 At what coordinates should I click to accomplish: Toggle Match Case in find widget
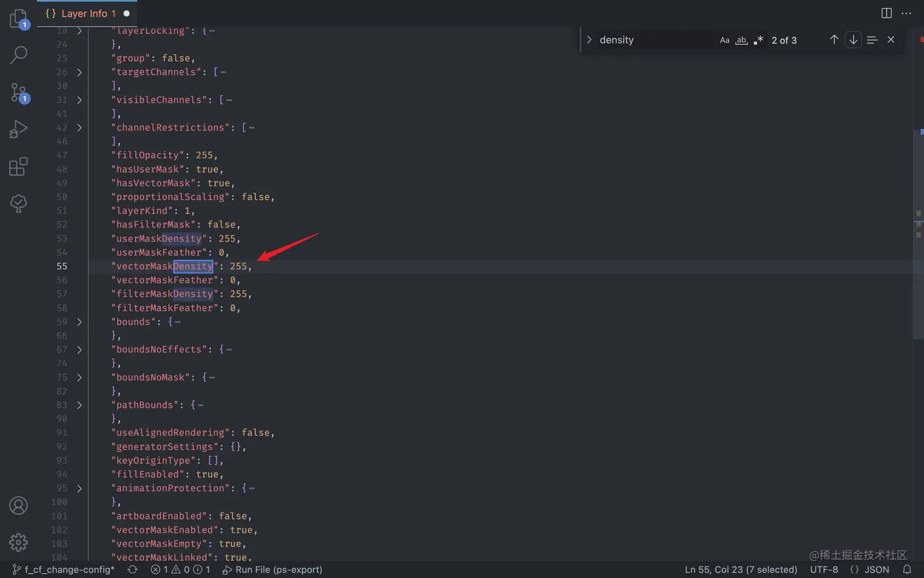[724, 40]
